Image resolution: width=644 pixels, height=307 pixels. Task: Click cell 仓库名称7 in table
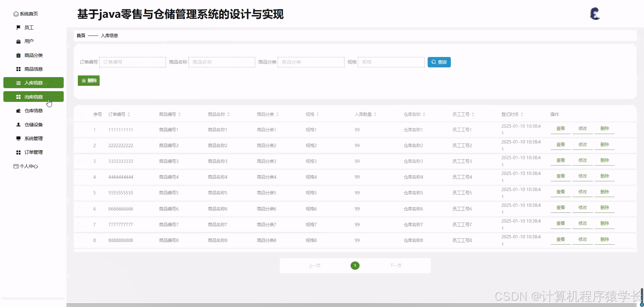[413, 225]
